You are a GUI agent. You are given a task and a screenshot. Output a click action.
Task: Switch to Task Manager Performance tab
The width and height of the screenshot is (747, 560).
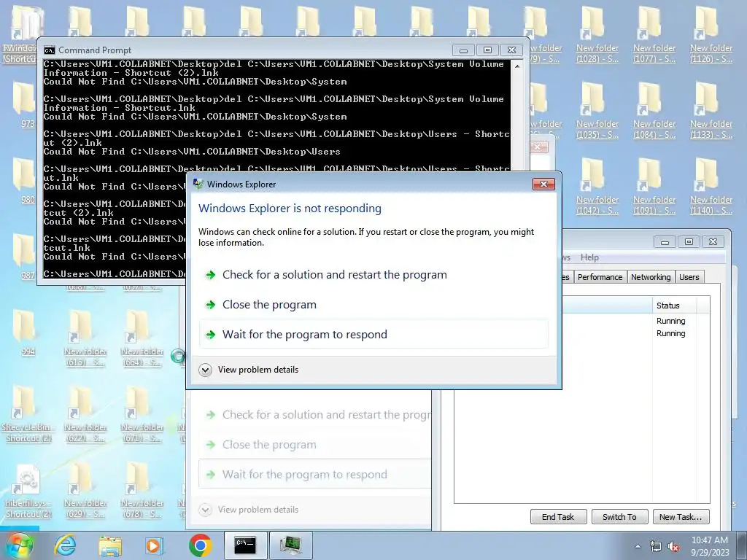(600, 276)
